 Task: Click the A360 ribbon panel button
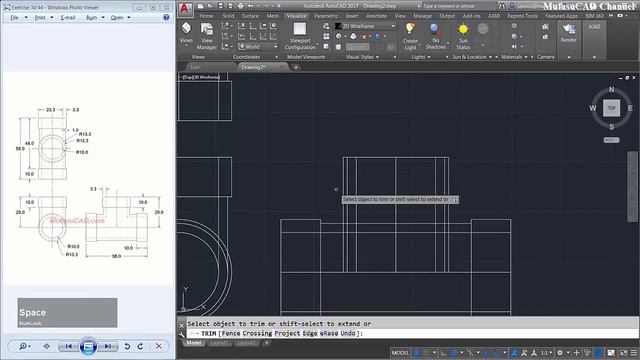click(x=594, y=40)
